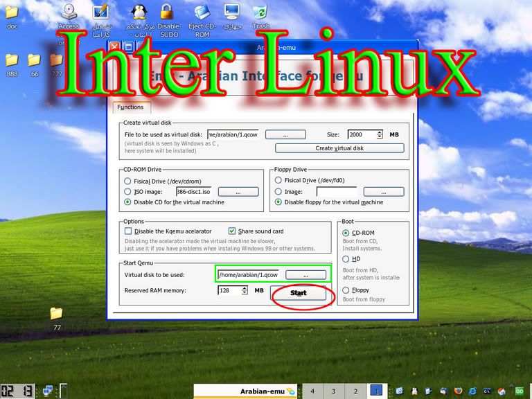
Task: Switch to the Functions tab
Action: pos(131,107)
